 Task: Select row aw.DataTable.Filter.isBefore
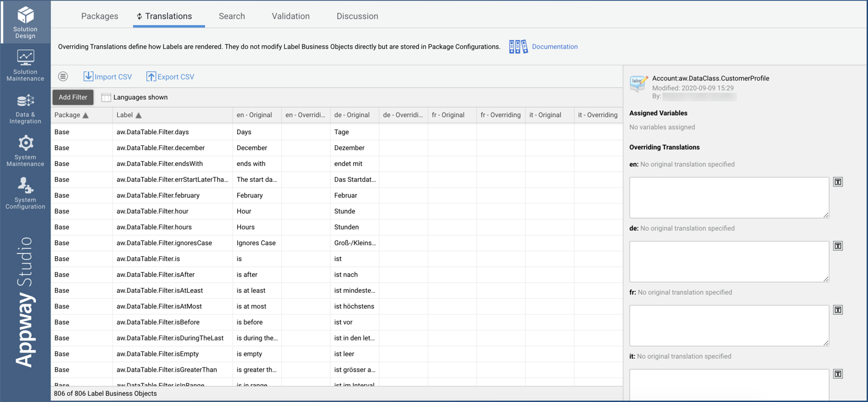coord(337,322)
